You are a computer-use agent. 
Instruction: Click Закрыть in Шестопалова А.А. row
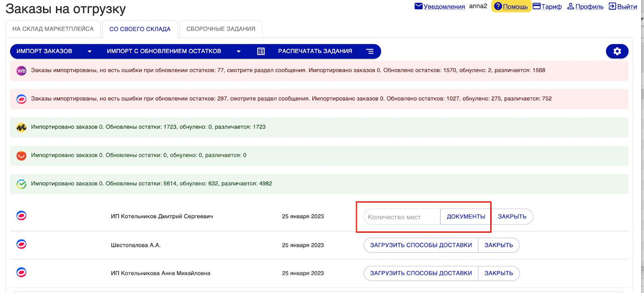(499, 245)
